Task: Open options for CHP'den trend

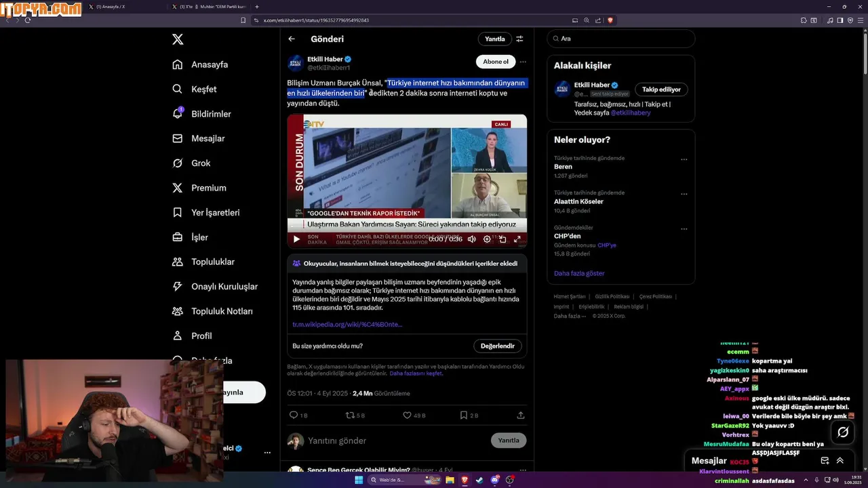Action: [x=684, y=229]
